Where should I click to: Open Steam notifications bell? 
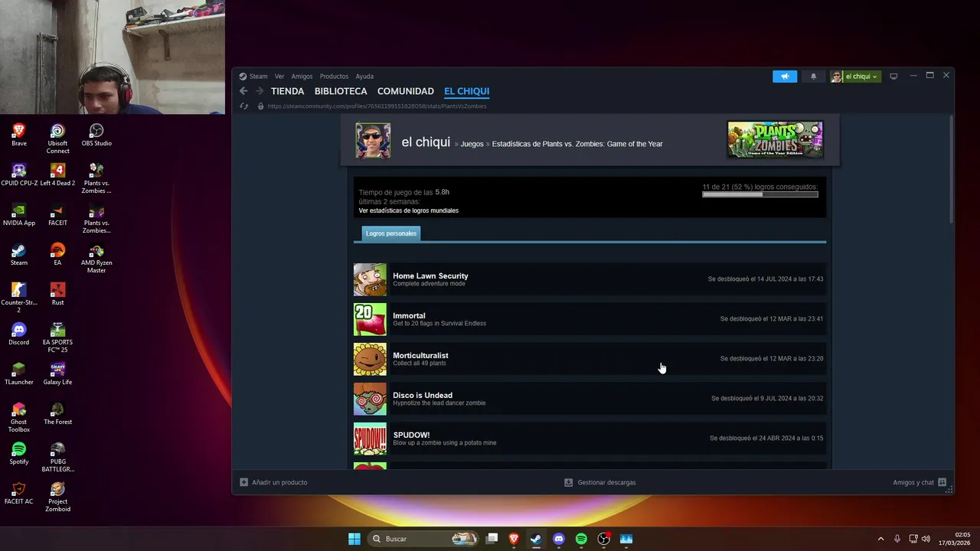click(x=813, y=77)
